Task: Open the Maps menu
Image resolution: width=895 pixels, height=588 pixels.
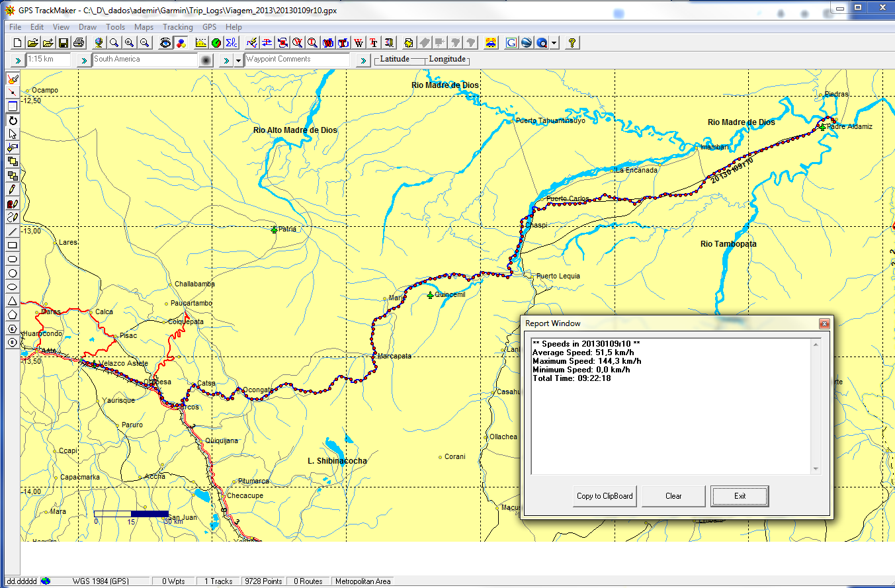Action: (144, 27)
